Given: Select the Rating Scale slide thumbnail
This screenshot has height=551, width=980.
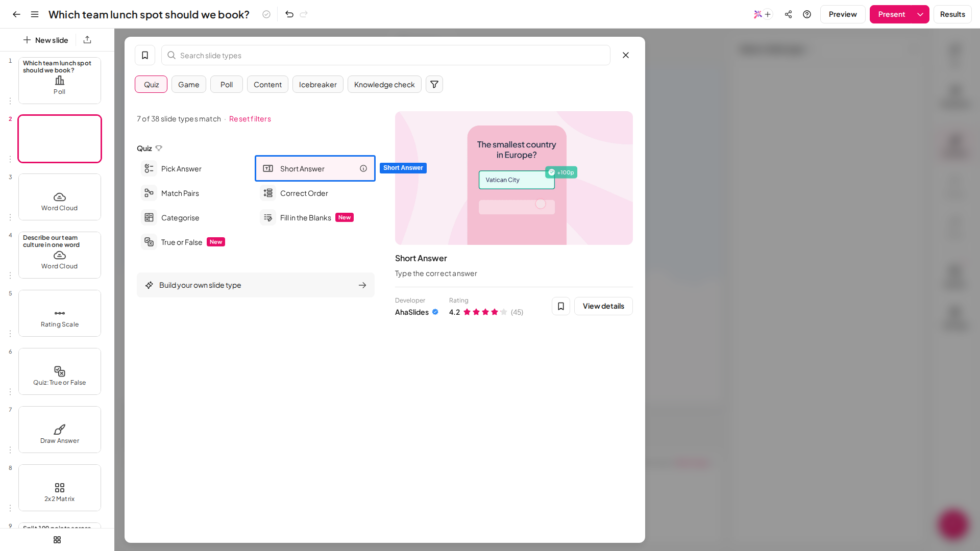Looking at the screenshot, I should point(60,313).
